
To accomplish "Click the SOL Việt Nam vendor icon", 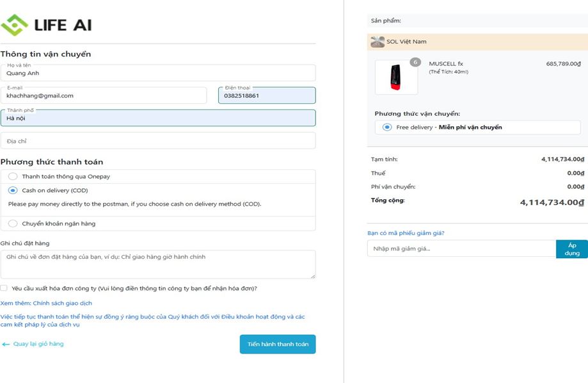I will (377, 42).
